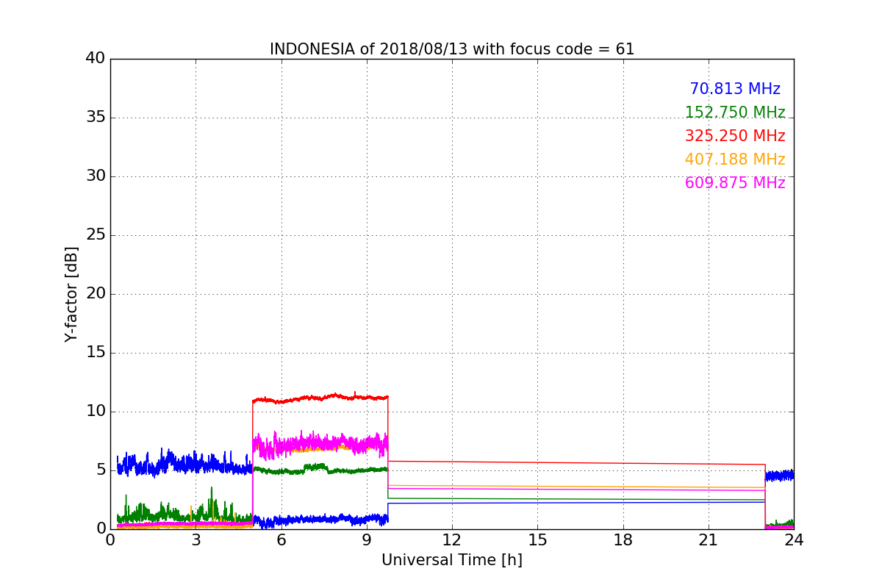This screenshot has width=882, height=588.
Task: Click the y-axis tick label 5
Action: 100,470
